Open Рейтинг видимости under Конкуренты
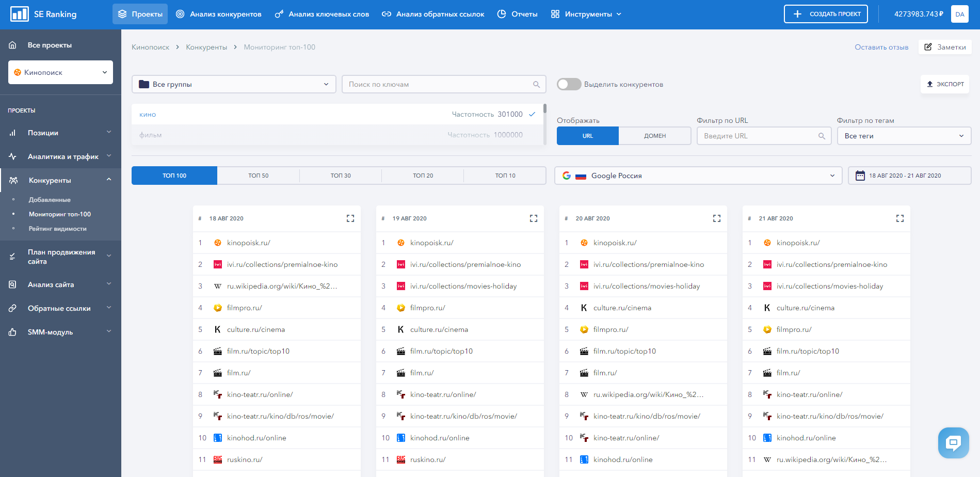The width and height of the screenshot is (980, 477). (58, 229)
